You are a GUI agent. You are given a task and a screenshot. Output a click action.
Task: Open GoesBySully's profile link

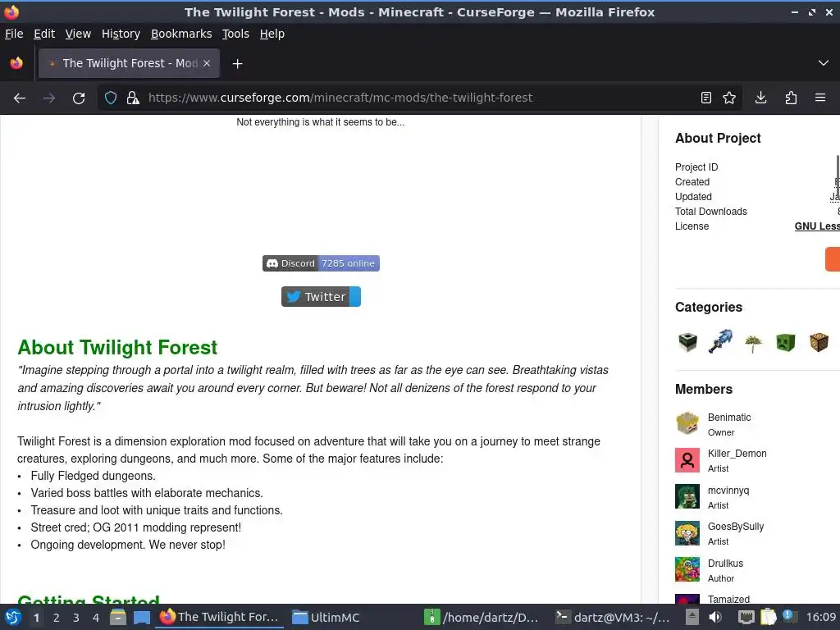tap(736, 527)
